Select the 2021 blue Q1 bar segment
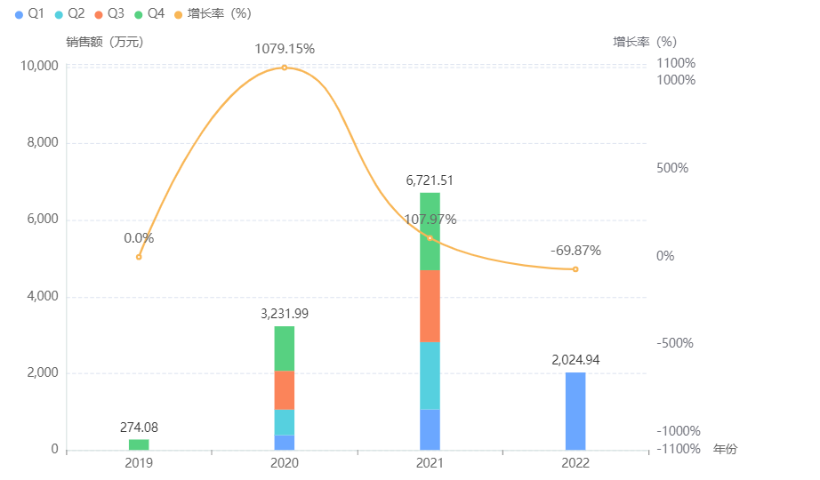The image size is (820, 480). tap(430, 430)
